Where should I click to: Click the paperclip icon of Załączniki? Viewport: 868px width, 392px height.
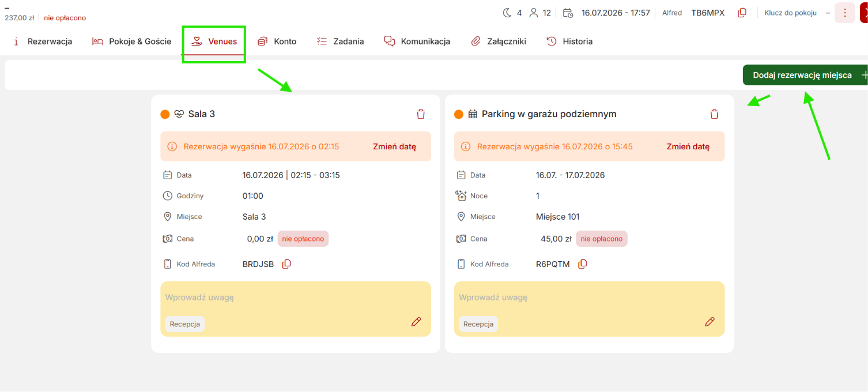[x=476, y=42]
